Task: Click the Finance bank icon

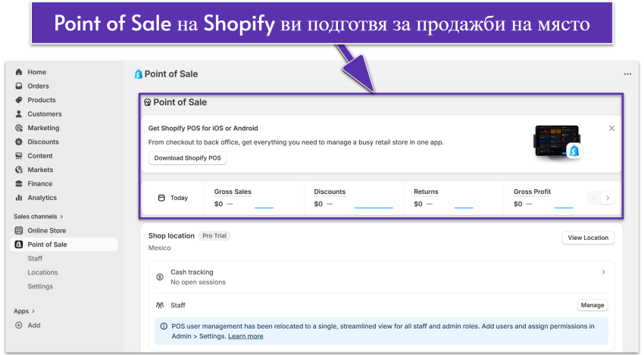Action: coord(18,184)
